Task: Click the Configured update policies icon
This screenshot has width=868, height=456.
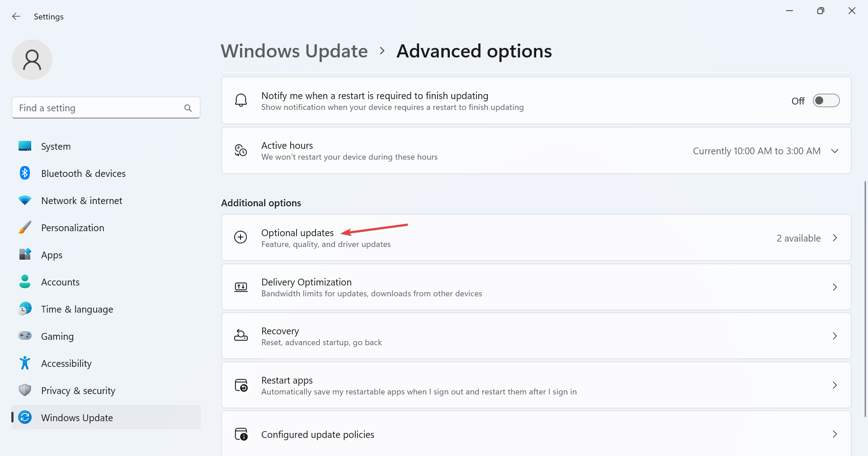Action: [241, 434]
